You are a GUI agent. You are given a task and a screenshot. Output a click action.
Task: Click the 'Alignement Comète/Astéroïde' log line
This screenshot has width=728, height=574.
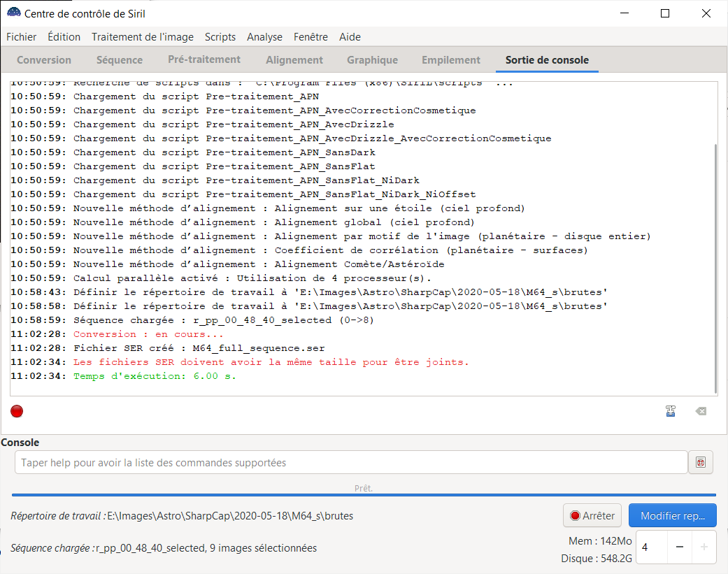[x=227, y=264]
